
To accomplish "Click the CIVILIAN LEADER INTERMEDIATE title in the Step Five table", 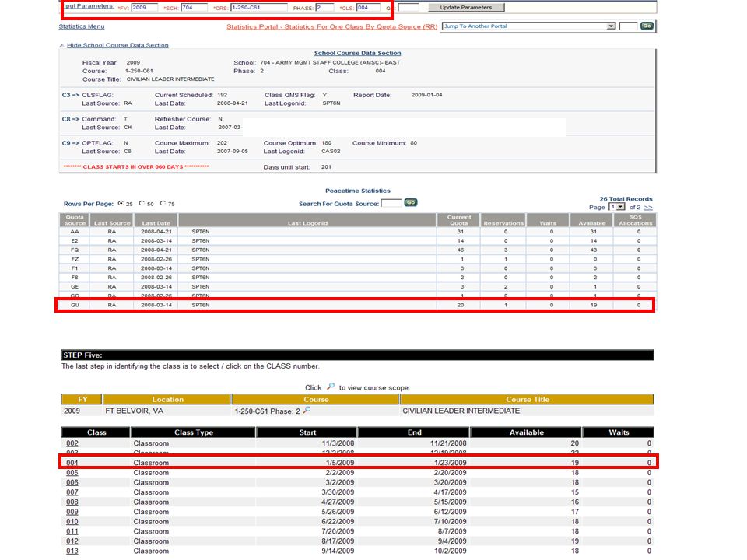I will click(461, 411).
